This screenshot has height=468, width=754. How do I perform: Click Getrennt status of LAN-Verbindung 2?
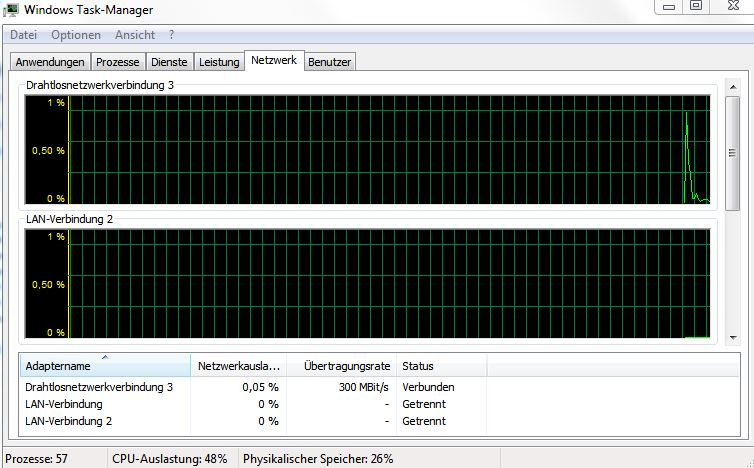pyautogui.click(x=424, y=421)
